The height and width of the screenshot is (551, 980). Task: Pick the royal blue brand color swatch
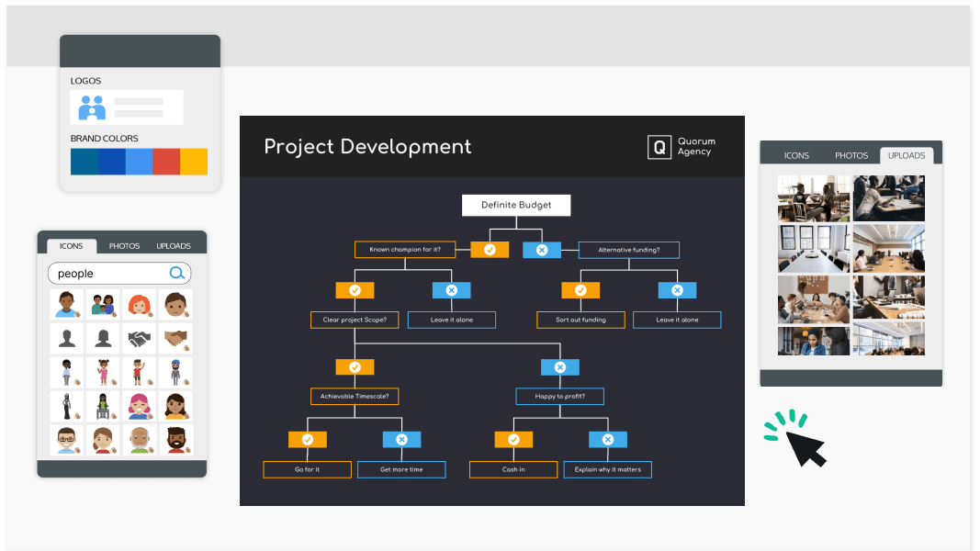tap(111, 162)
